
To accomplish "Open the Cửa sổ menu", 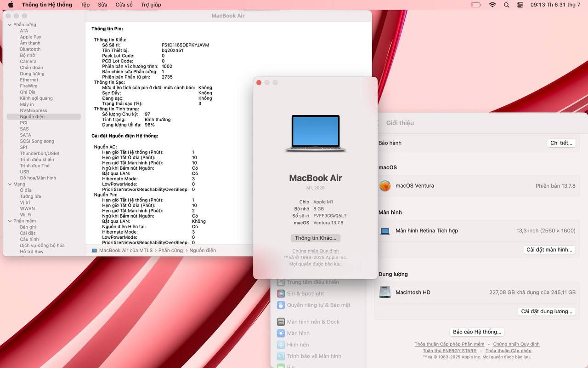I will click(x=124, y=5).
